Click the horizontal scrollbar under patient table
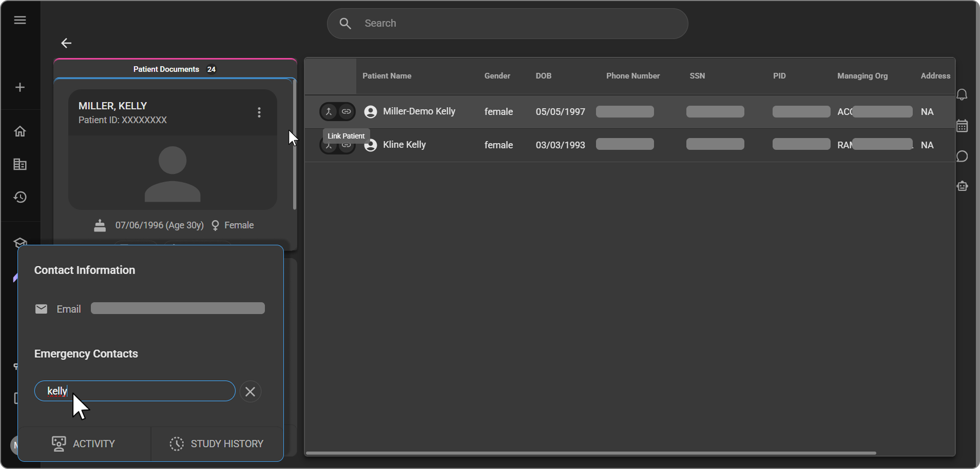980x469 pixels. [591, 453]
